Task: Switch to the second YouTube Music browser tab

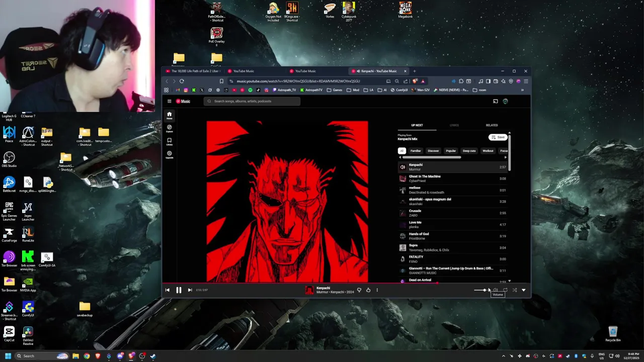Action: (x=317, y=71)
